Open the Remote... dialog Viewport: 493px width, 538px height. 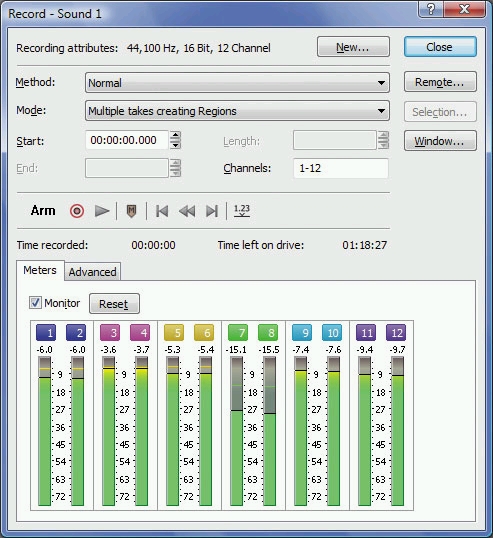point(440,82)
